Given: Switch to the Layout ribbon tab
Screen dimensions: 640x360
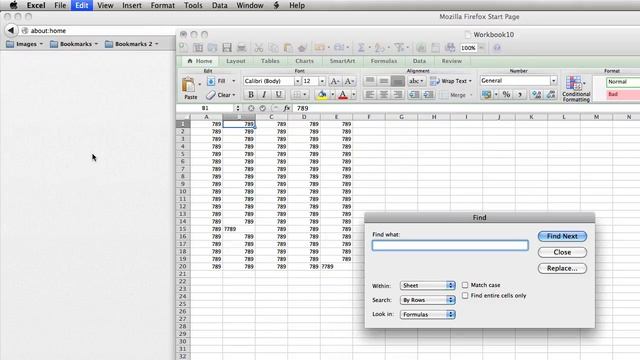Looking at the screenshot, I should 236,61.
